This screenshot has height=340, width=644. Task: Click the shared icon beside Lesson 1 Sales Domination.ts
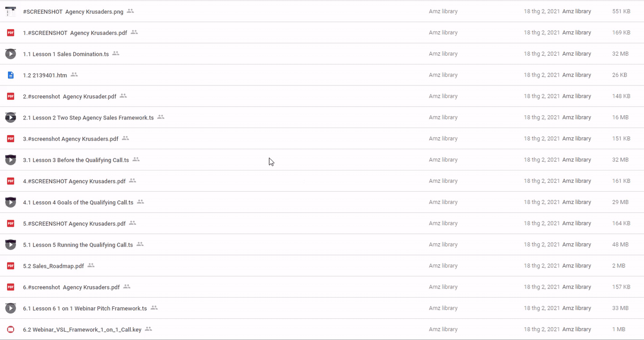pos(116,53)
